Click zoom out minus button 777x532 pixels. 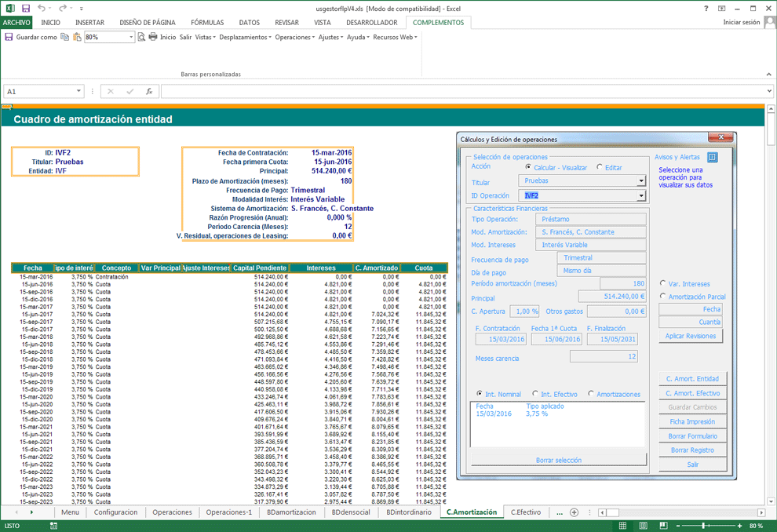tap(678, 526)
